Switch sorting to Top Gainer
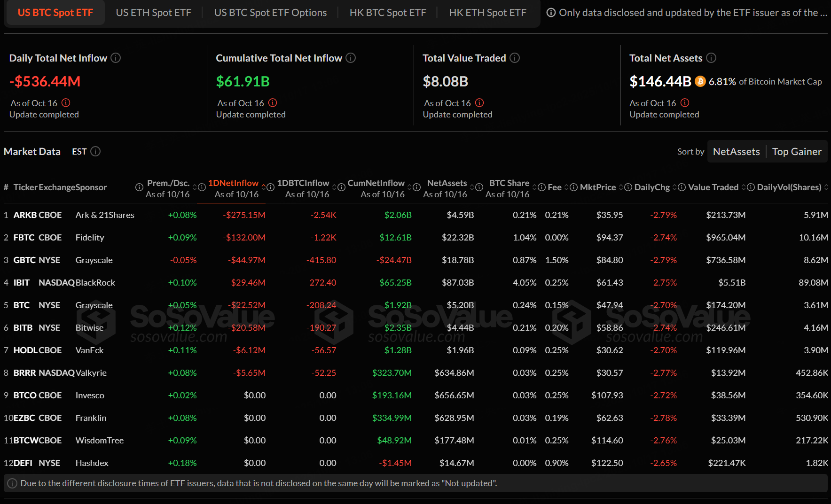The height and width of the screenshot is (504, 831). coord(797,151)
